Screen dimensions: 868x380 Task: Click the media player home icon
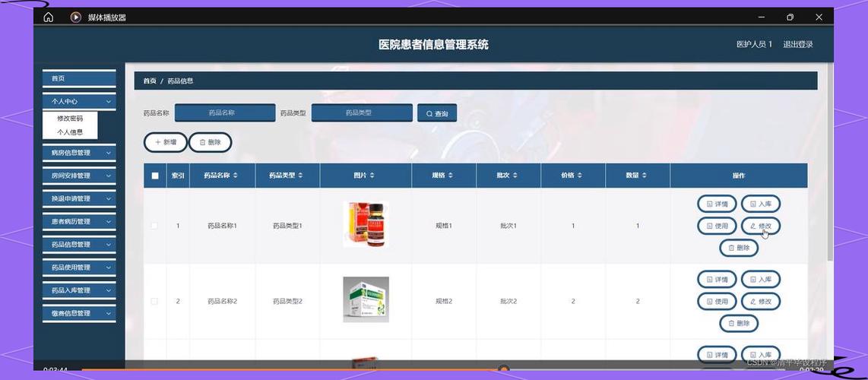tap(48, 17)
